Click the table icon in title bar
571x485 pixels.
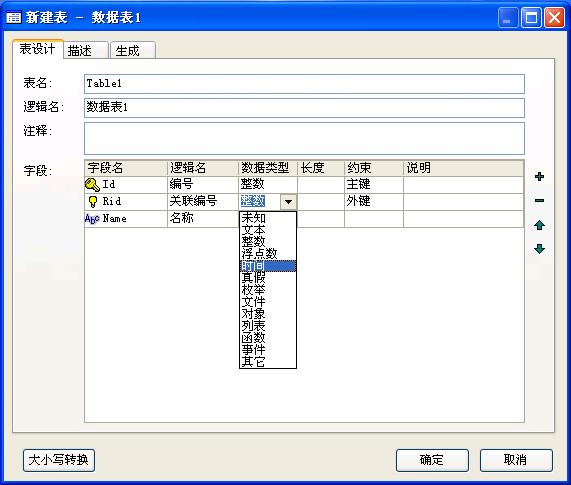(x=14, y=17)
